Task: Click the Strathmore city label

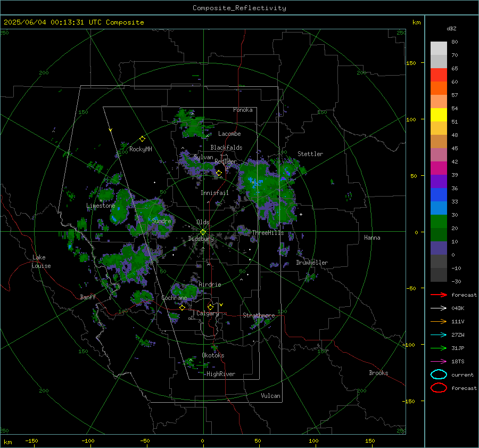Action: [259, 315]
